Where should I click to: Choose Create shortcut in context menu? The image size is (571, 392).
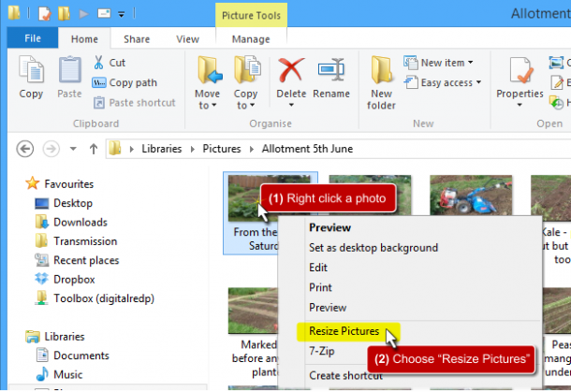coord(345,375)
